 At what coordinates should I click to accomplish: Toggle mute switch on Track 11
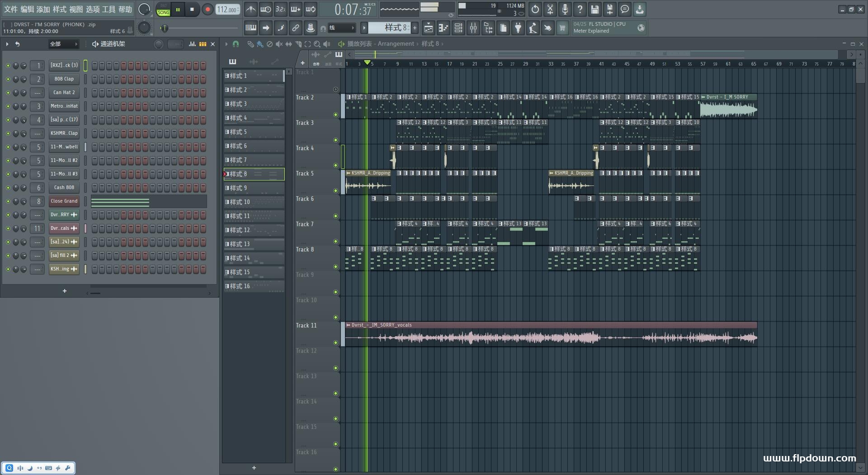[335, 343]
